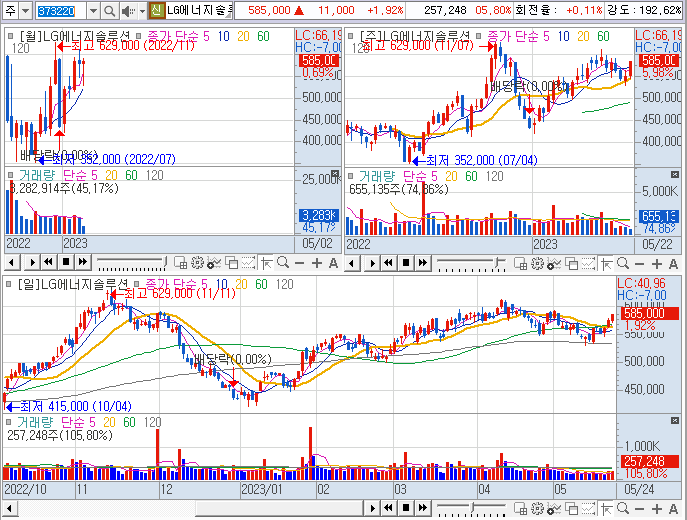687x520 pixels.
Task: Step daily chart forward with right arrow
Action: click(x=372, y=508)
